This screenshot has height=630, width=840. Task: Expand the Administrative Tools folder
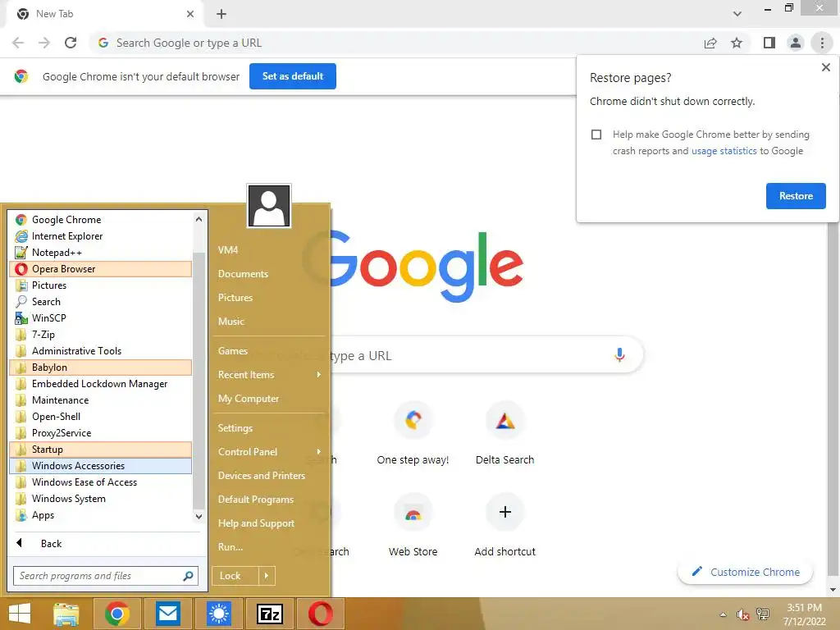(101, 351)
